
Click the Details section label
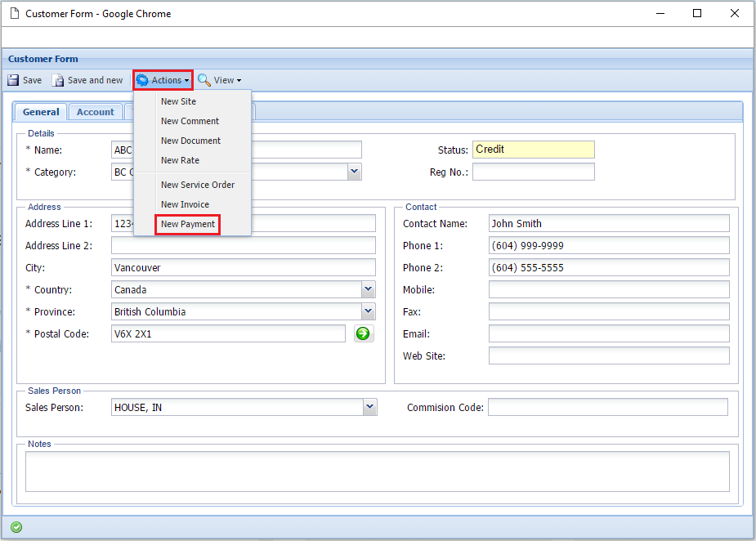click(41, 133)
